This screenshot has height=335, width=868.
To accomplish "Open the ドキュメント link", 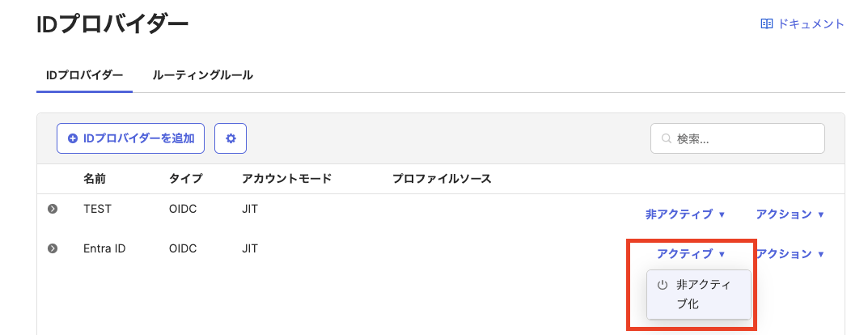I will click(811, 24).
